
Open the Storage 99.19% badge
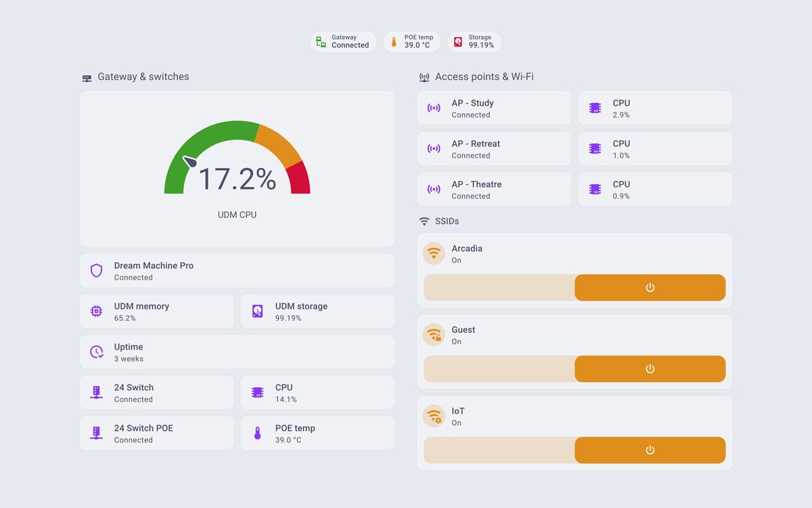pos(474,42)
